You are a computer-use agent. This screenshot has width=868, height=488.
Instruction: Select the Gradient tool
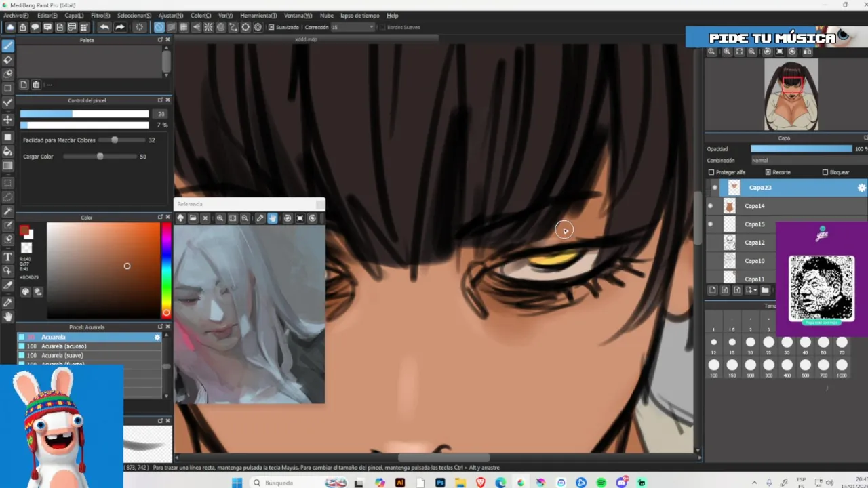(x=8, y=166)
